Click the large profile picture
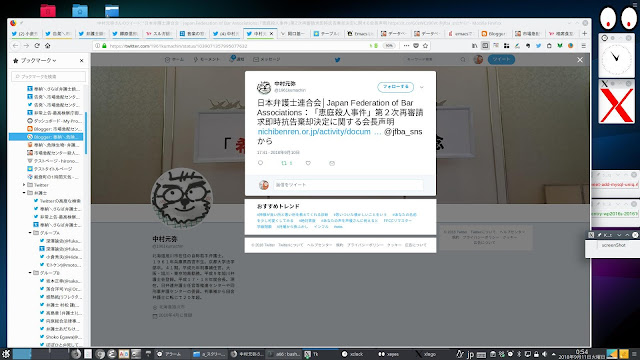Image resolution: width=640 pixels, height=360 pixels. coord(182,199)
